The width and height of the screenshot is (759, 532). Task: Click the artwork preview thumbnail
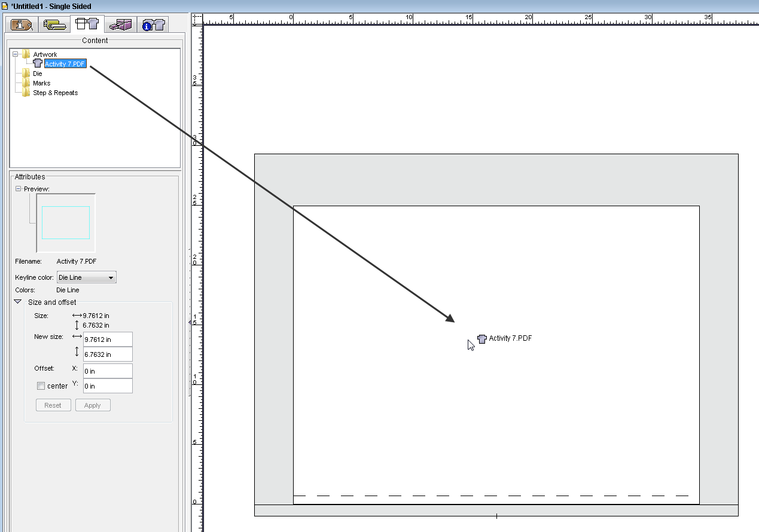pos(66,223)
